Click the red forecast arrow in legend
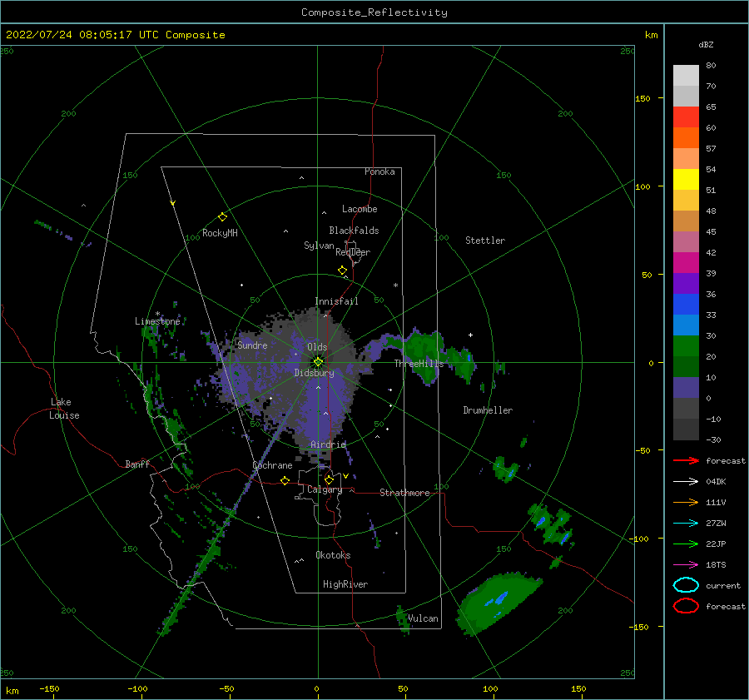749x700 pixels. [x=686, y=460]
